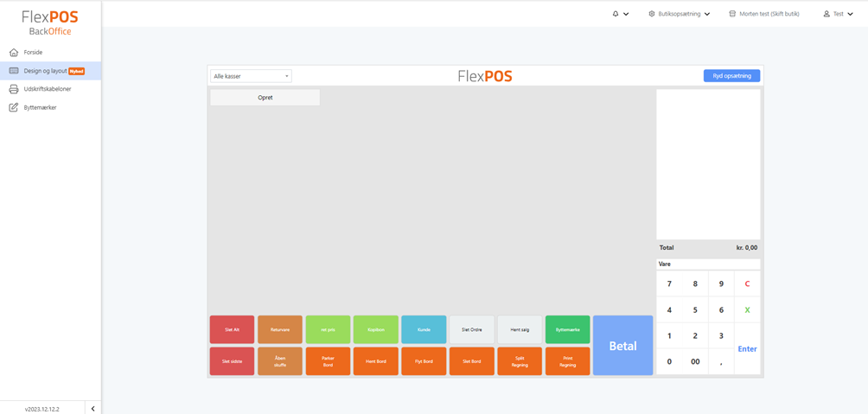The image size is (868, 414).
Task: Click the Byttemærker edit icon
Action: tap(14, 108)
